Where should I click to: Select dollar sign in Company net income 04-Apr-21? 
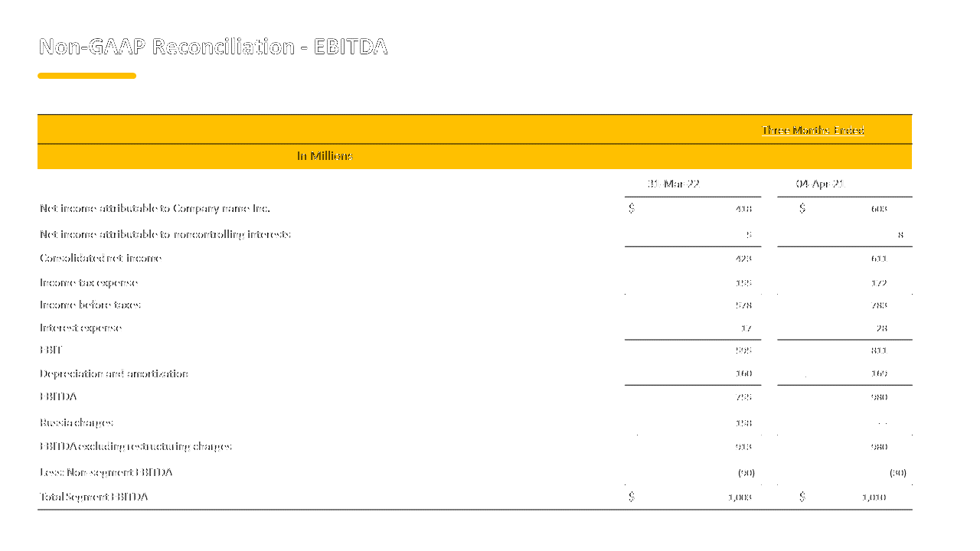coord(802,208)
